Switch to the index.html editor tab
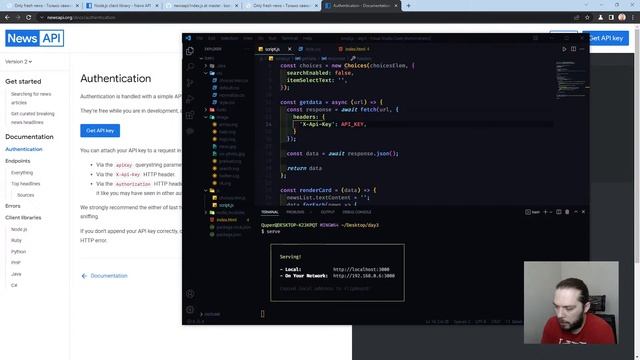This screenshot has height=360, width=640. (x=354, y=49)
